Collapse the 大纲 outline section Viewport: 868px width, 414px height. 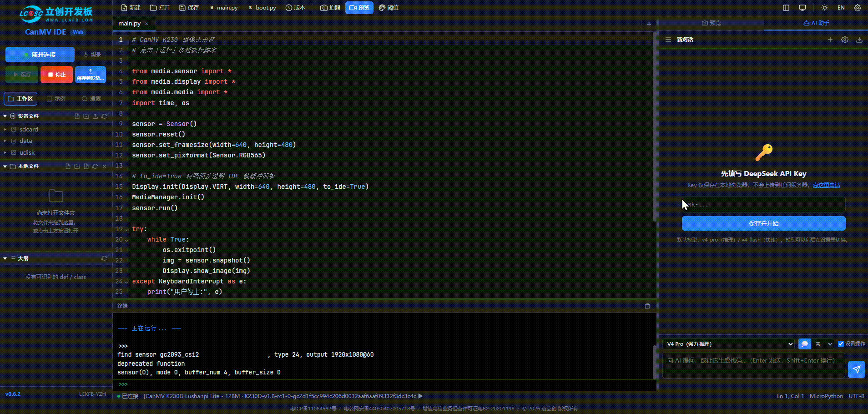point(5,258)
